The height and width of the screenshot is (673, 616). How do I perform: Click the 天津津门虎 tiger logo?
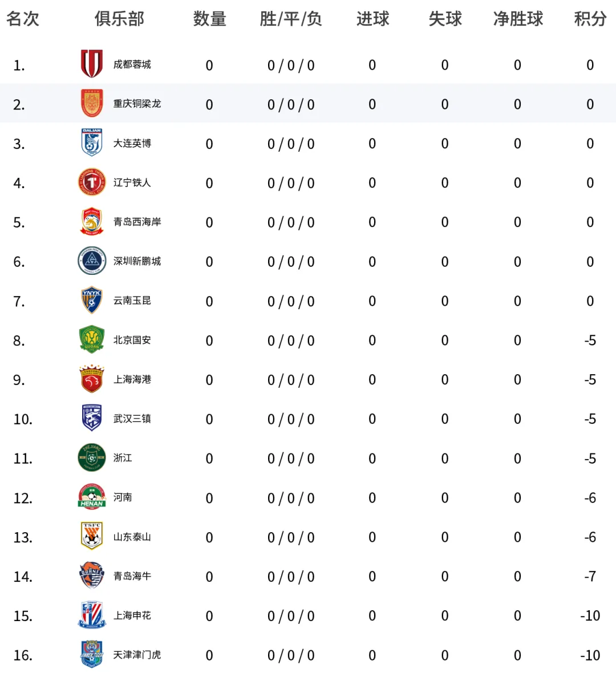pyautogui.click(x=91, y=654)
